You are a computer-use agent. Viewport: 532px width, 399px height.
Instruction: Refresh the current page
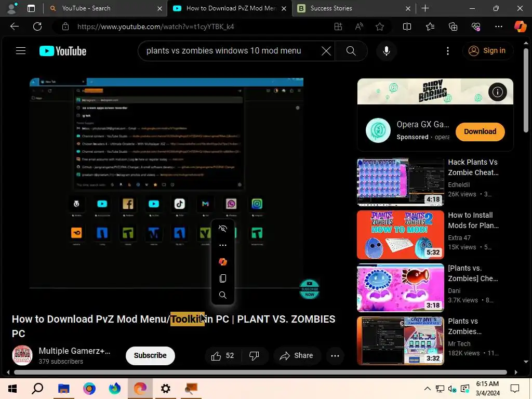pos(37,26)
